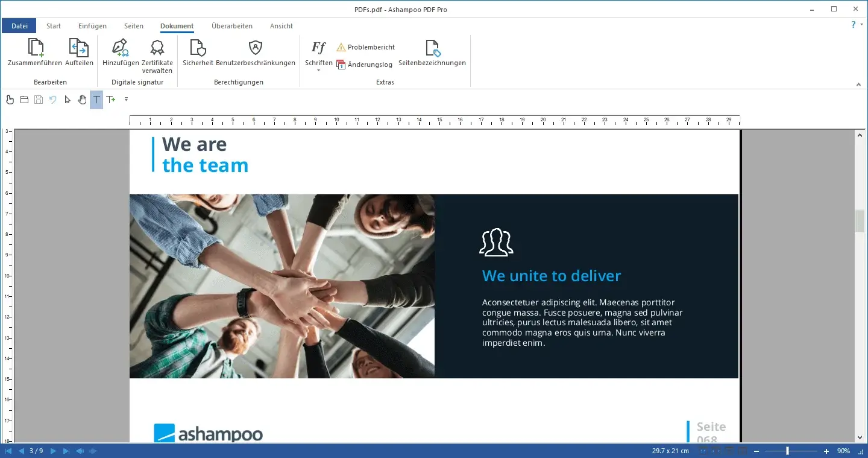
Task: Switch to actual size with 1:1 toggle
Action: tap(702, 450)
